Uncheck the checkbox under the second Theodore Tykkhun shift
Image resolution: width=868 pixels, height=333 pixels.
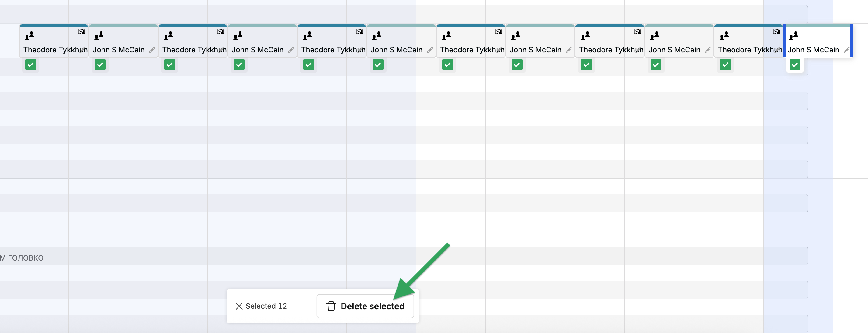click(x=169, y=65)
